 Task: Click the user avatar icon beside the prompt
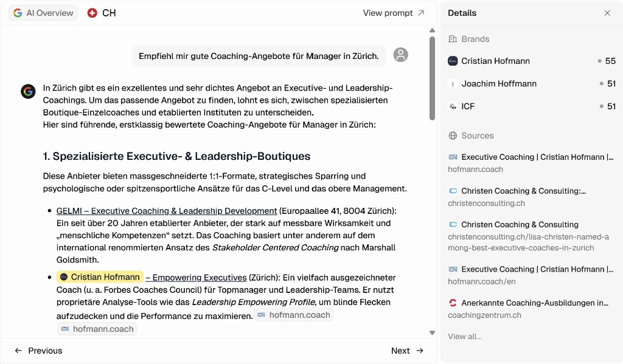point(400,55)
